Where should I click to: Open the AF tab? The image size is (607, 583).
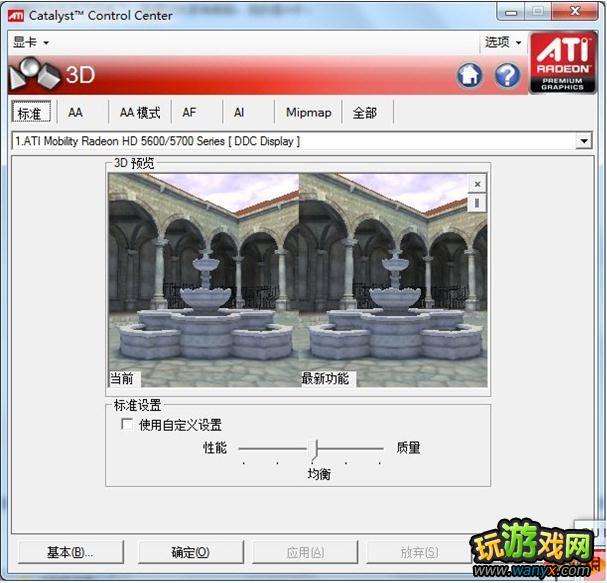click(x=189, y=113)
